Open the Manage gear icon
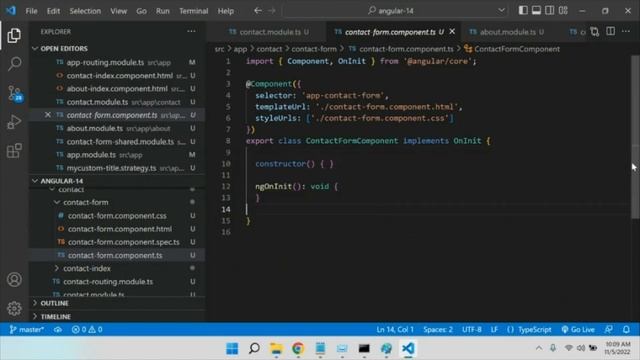The image size is (640, 360). (14, 308)
